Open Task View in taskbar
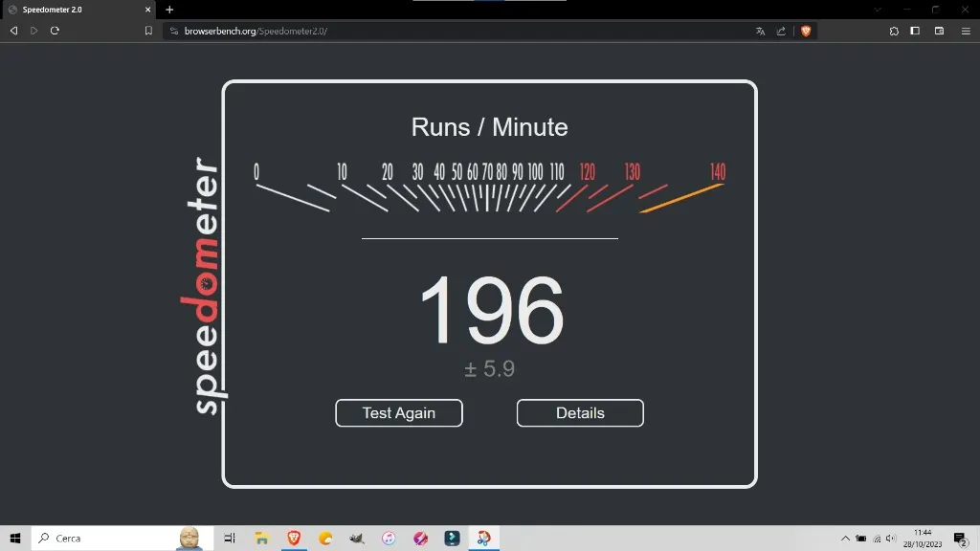 point(230,538)
